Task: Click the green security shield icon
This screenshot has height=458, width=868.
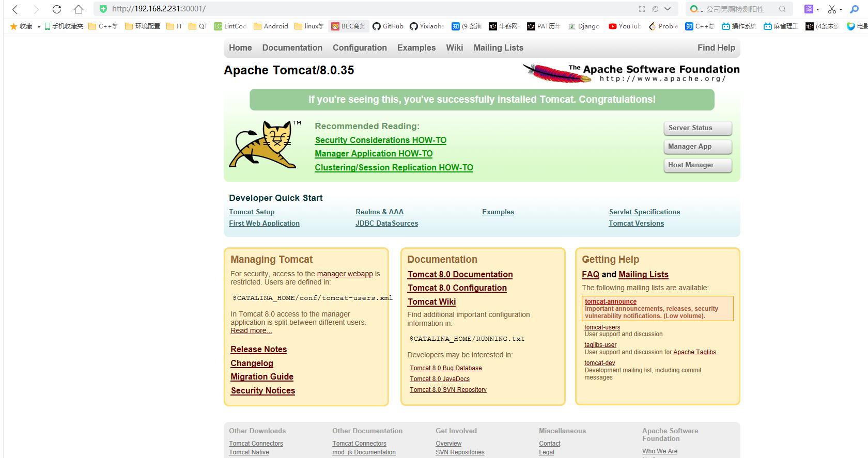Action: click(x=103, y=9)
